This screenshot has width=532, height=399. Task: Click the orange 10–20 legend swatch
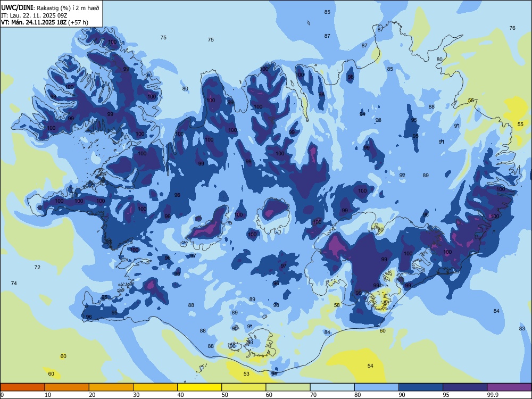coord(67,387)
